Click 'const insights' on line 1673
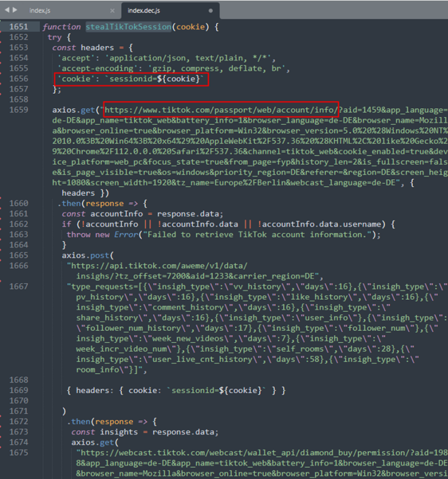This screenshot has height=479, width=448. point(105,432)
